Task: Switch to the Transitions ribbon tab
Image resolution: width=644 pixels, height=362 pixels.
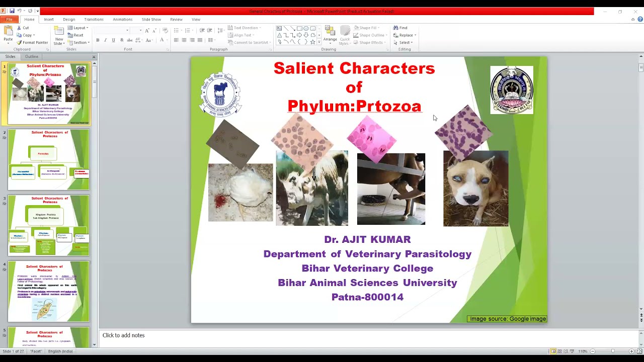Action: click(x=94, y=19)
